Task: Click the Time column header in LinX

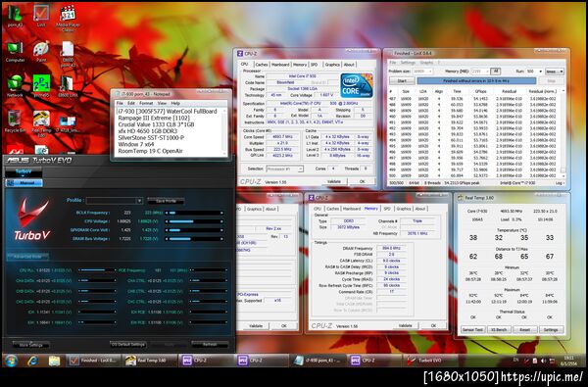Action: tap(457, 91)
